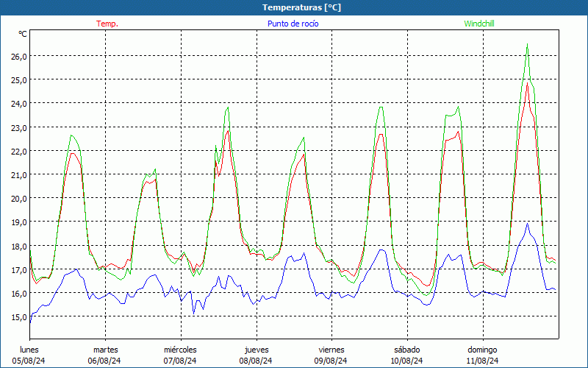Click the Sunday red temperature peak near 25
Screen dimensions: 588x368
pyautogui.click(x=528, y=83)
